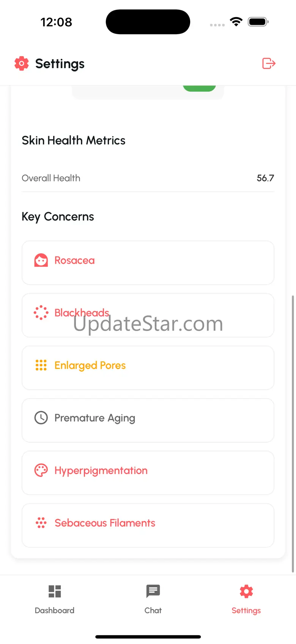
Task: Tap the logout icon in header
Action: [x=269, y=63]
